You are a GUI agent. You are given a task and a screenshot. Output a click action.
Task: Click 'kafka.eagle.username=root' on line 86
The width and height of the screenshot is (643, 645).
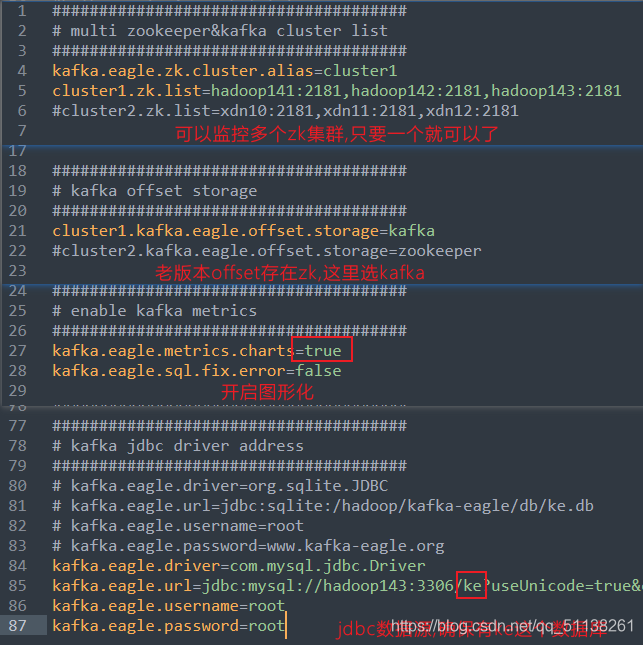(169, 606)
